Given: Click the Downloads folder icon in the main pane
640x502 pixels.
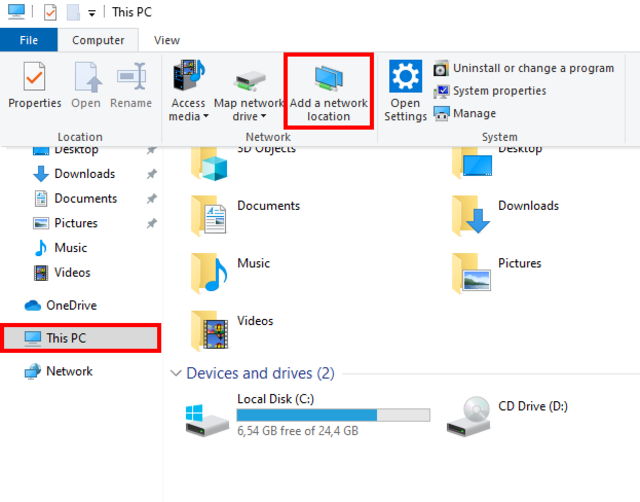Looking at the screenshot, I should point(471,215).
